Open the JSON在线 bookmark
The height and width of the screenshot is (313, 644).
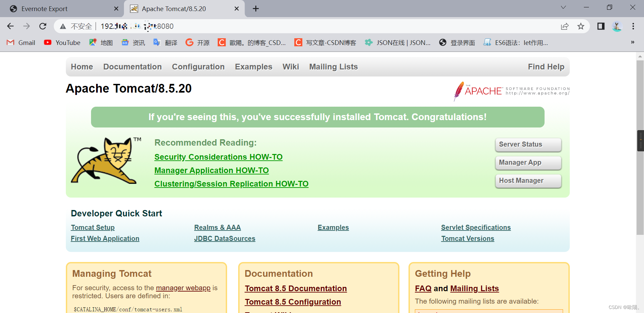point(398,43)
